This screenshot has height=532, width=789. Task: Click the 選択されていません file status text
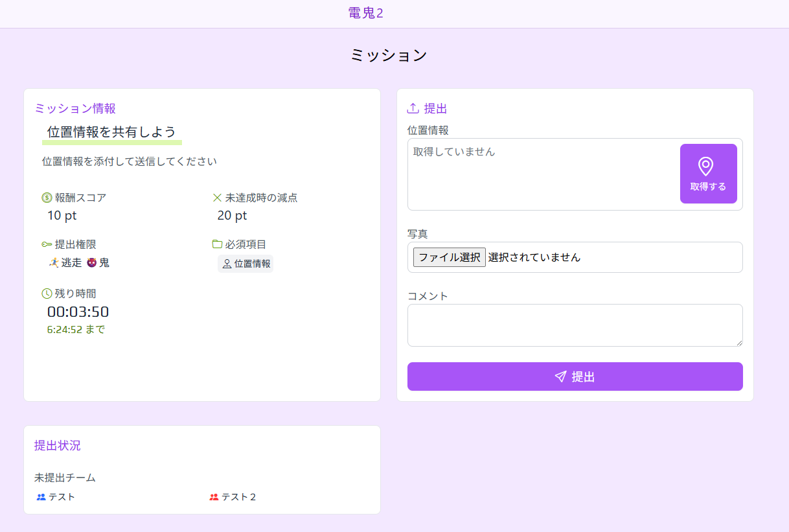coord(534,257)
